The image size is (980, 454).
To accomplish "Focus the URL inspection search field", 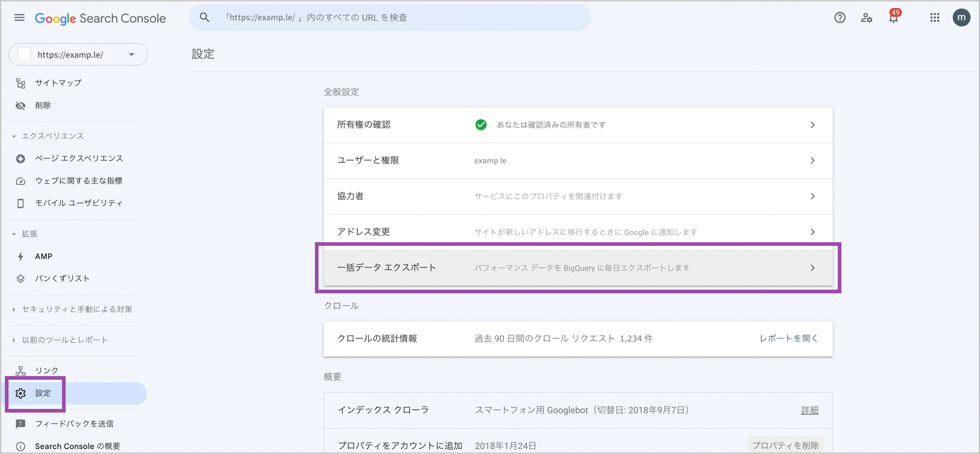I will coord(390,18).
